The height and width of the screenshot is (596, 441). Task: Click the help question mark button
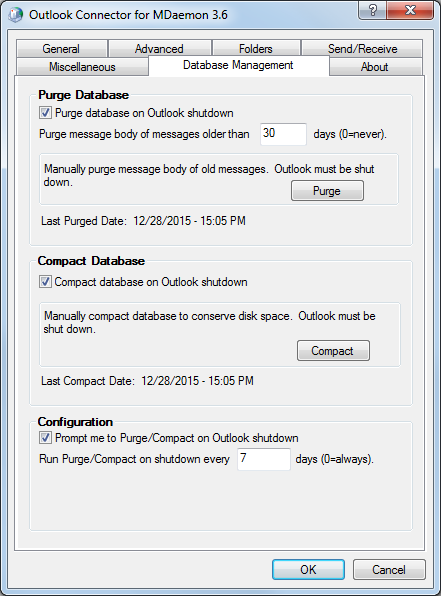pyautogui.click(x=372, y=10)
